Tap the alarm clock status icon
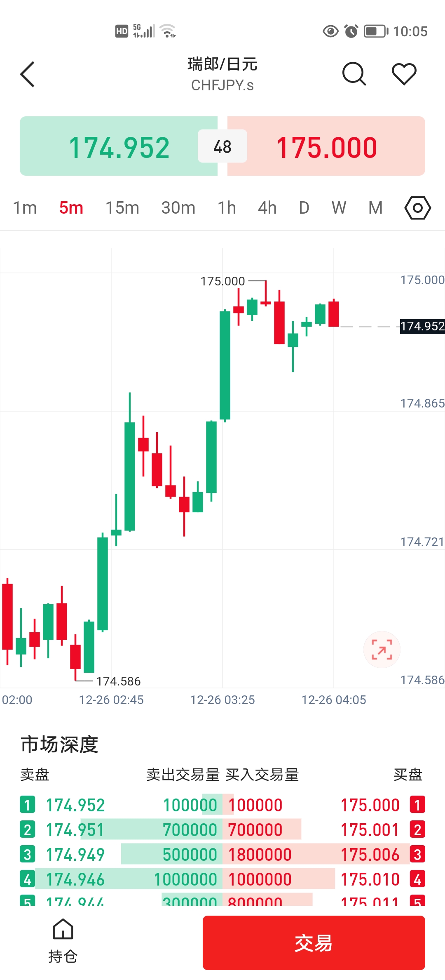The image size is (445, 980). pyautogui.click(x=351, y=31)
